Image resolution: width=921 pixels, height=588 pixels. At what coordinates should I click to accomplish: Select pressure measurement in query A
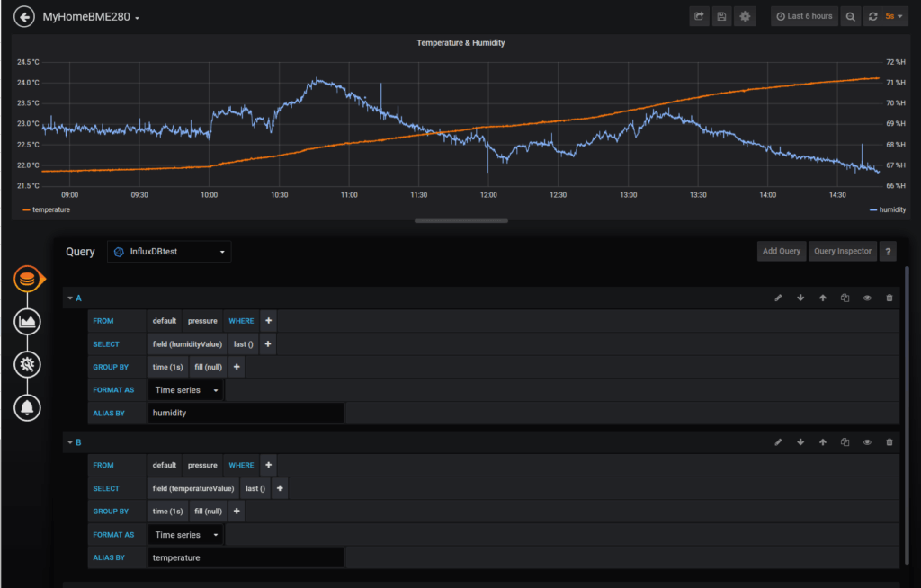202,321
